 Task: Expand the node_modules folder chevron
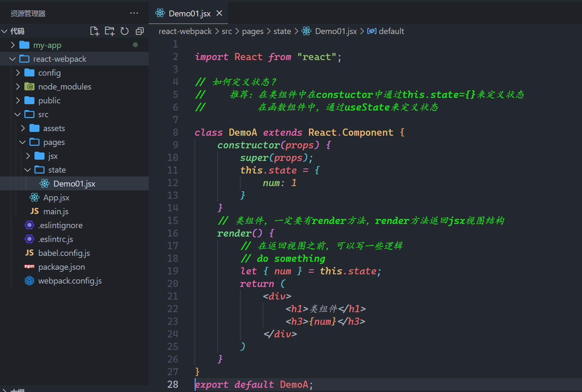click(18, 87)
